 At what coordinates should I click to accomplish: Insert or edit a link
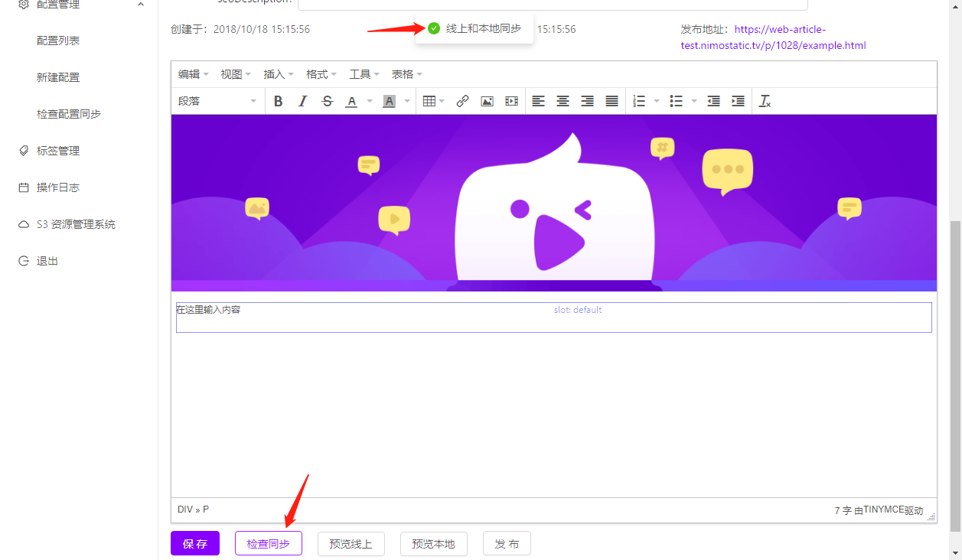(462, 101)
